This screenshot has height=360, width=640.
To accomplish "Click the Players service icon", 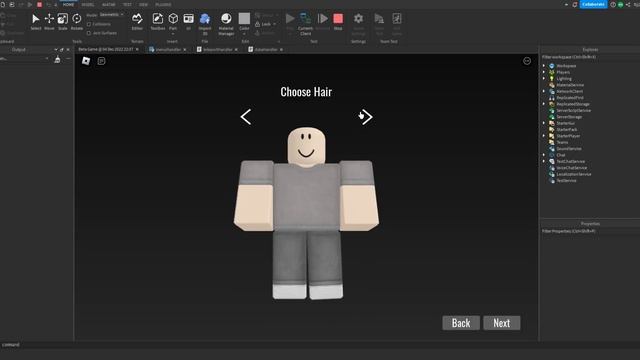I will coord(552,72).
